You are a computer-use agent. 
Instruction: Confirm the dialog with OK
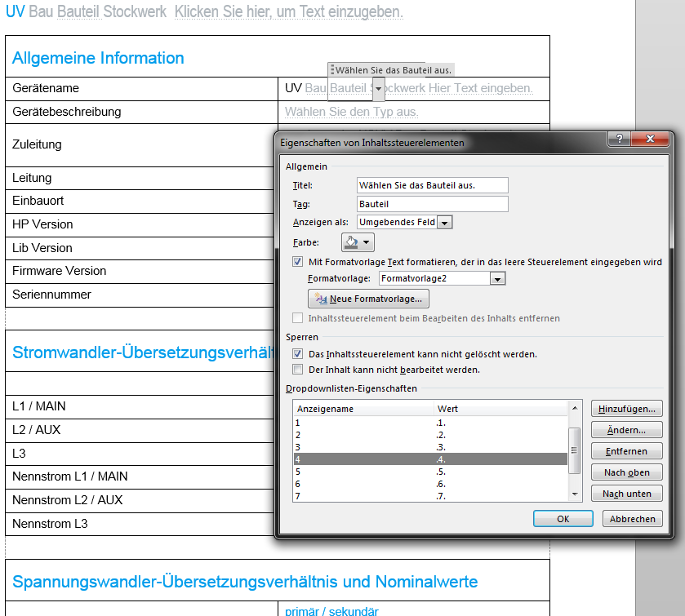(x=563, y=519)
